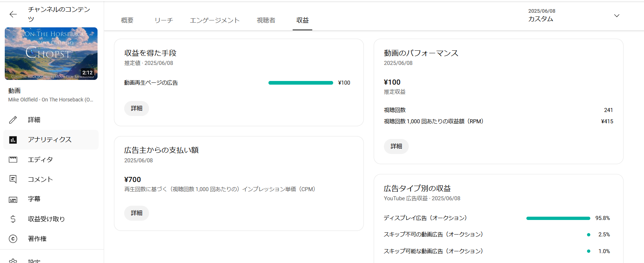644x263 pixels.
Task: Click the copyright icon for 著作権
Action: pyautogui.click(x=13, y=239)
